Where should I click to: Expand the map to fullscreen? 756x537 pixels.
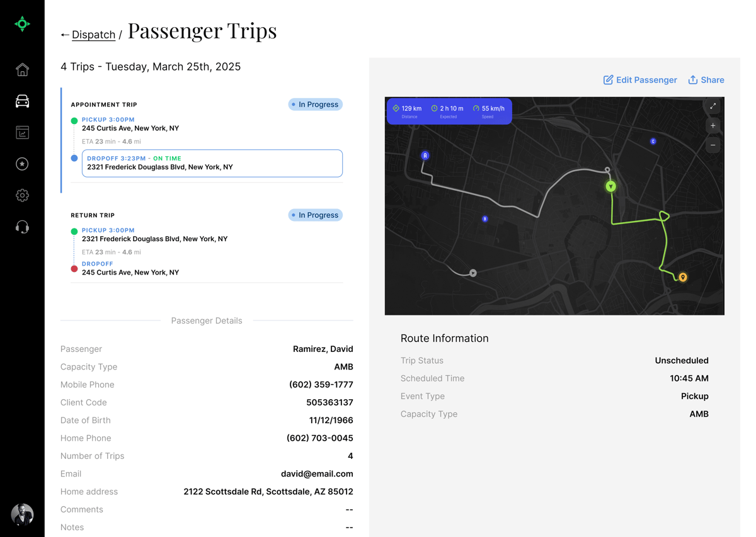pyautogui.click(x=713, y=106)
